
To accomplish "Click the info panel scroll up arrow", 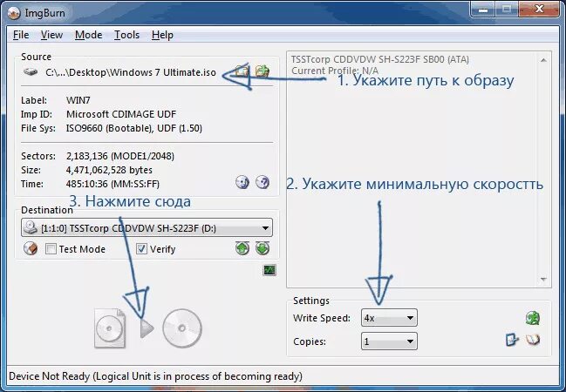I will pyautogui.click(x=543, y=60).
